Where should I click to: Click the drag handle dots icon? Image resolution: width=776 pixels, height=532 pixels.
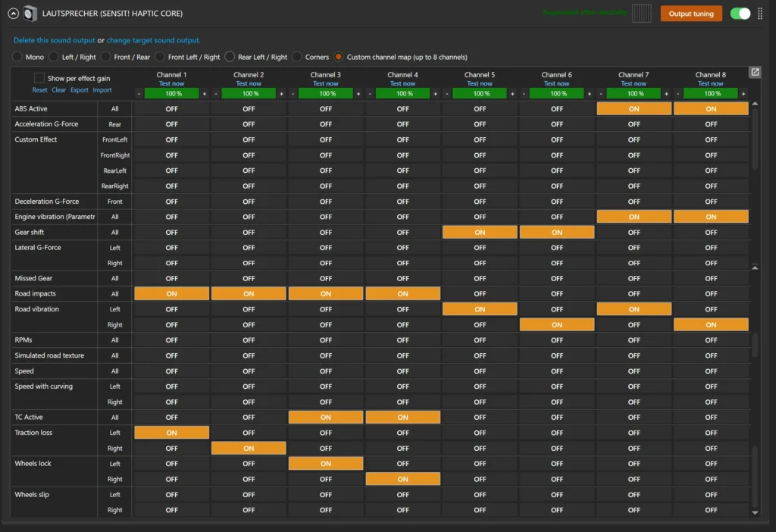pos(760,14)
